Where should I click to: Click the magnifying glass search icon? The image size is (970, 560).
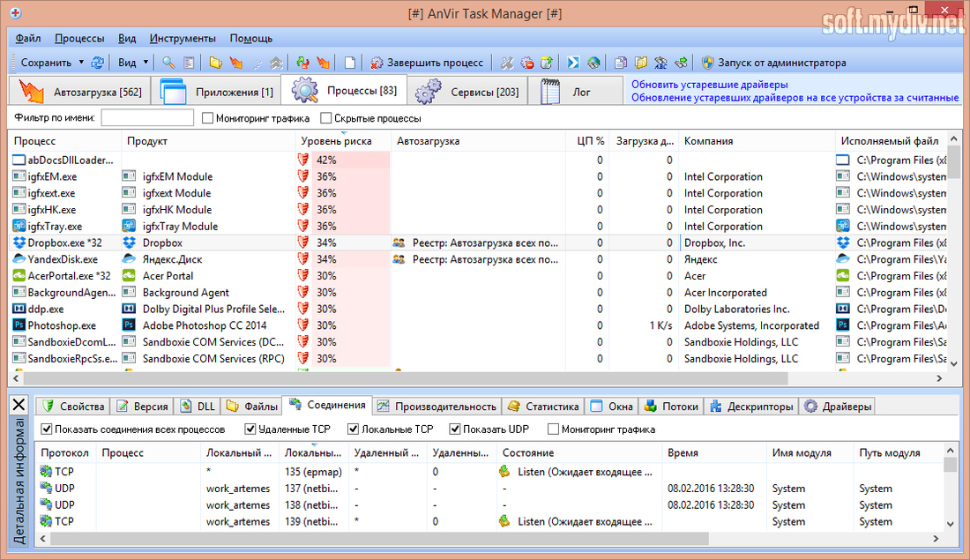point(168,63)
